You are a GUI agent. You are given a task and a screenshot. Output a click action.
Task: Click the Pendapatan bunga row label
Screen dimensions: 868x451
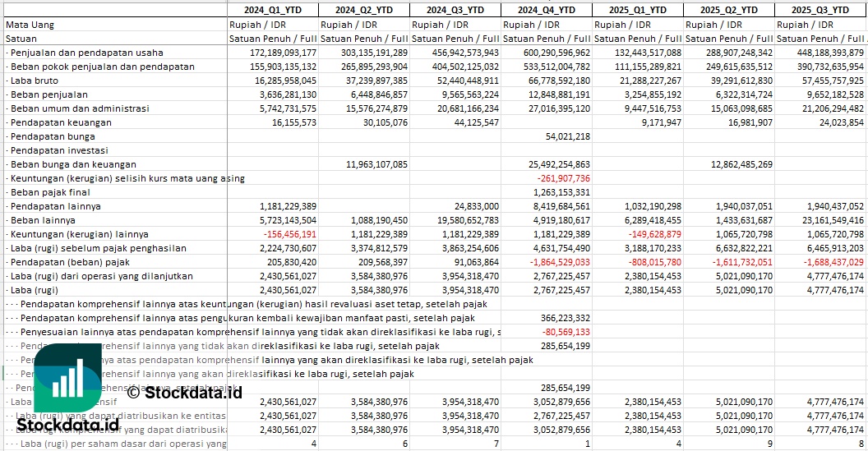tap(53, 136)
